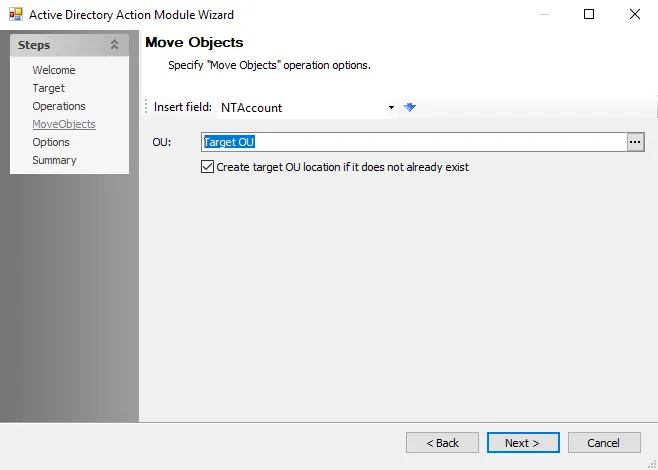Go to the Options step
This screenshot has width=658, height=470.
pos(51,142)
